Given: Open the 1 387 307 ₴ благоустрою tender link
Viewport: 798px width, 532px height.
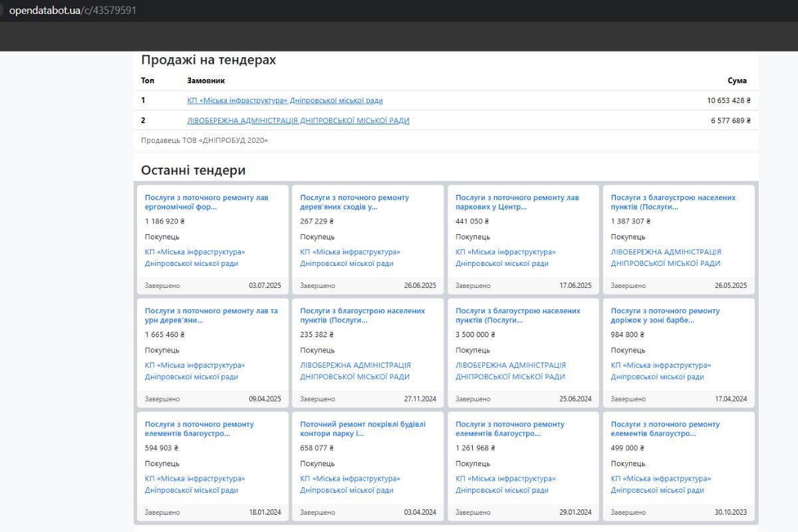Looking at the screenshot, I should pos(666,202).
